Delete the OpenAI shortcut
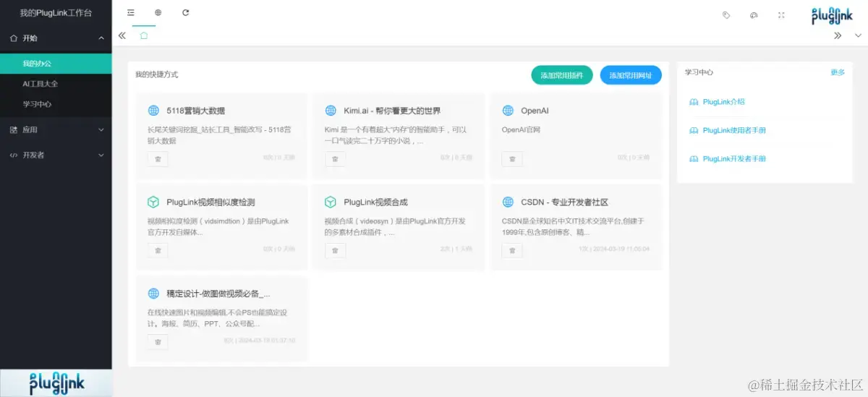 [512, 159]
